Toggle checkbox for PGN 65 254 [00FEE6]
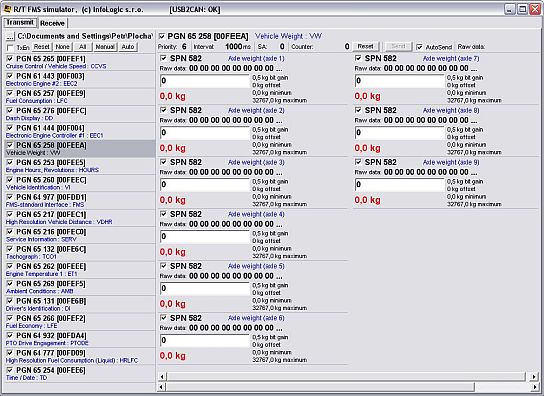This screenshot has height=396, width=544. point(10,370)
